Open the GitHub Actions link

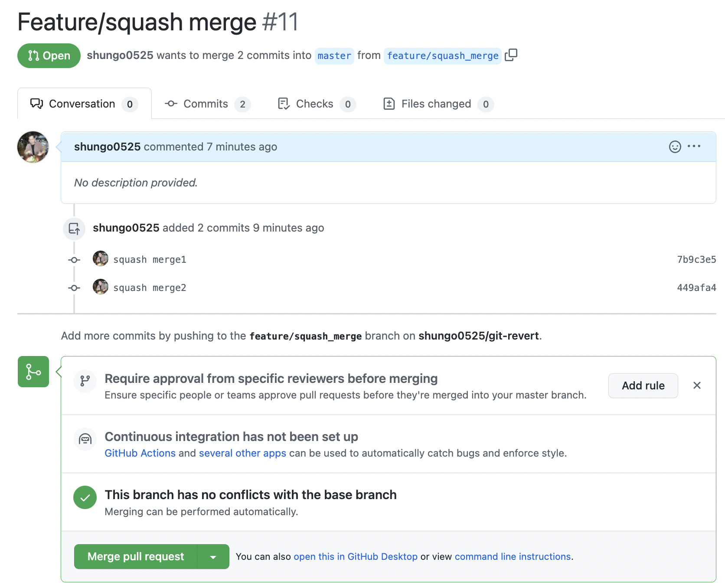[x=140, y=453]
